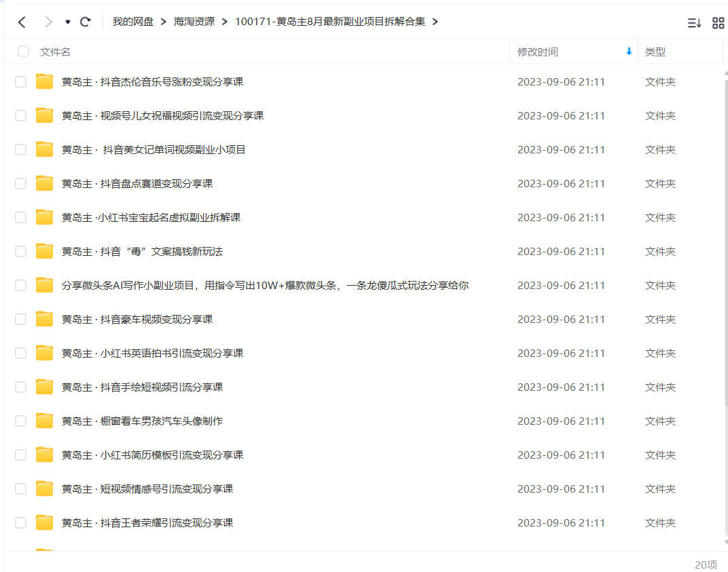Screen dimensions: 728x572
Task: Check the box for 抖音“毒”文案搞钱新玩法
Action: tap(20, 252)
